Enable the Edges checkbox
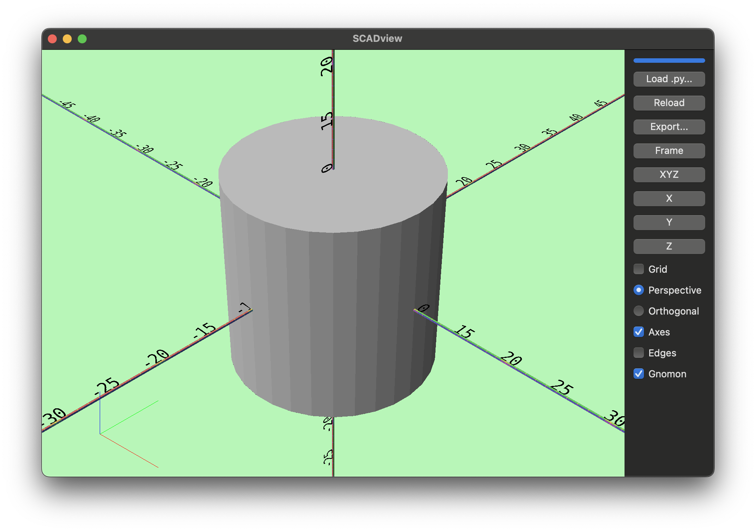Image resolution: width=756 pixels, height=532 pixels. 639,353
